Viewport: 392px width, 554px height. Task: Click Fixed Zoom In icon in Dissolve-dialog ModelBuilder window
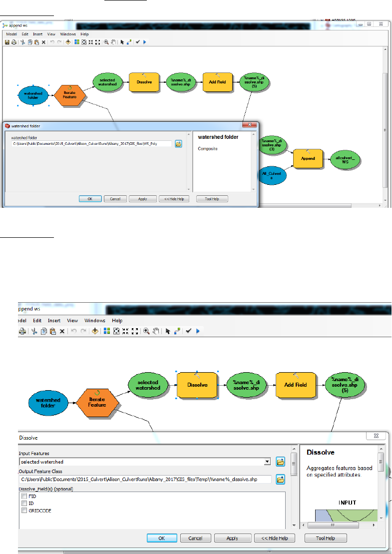[125, 331]
